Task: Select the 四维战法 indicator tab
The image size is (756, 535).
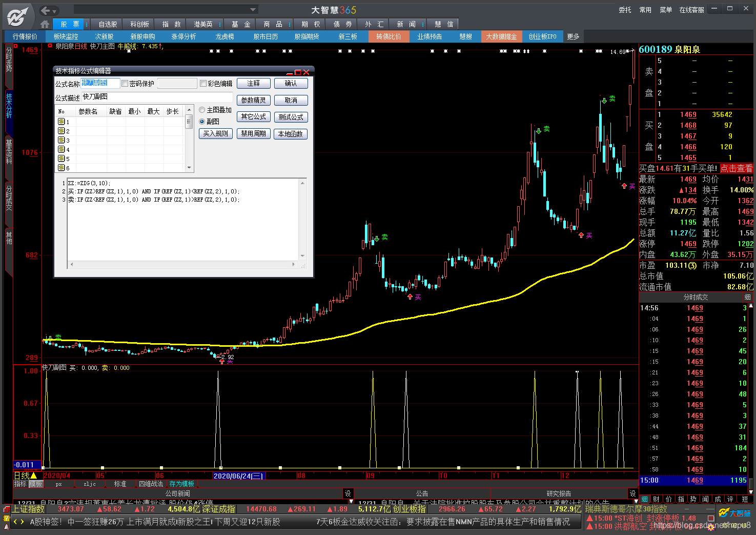Action: pyautogui.click(x=151, y=484)
